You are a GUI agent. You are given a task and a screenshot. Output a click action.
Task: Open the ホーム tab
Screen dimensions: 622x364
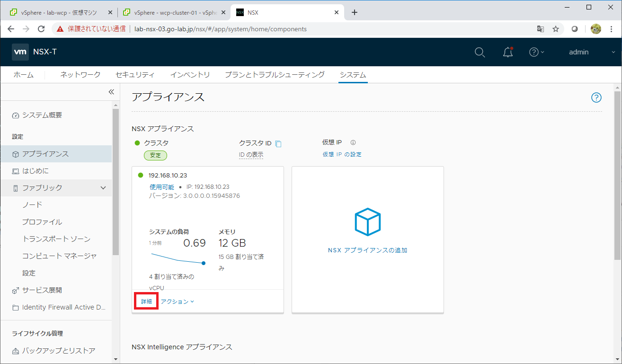point(24,75)
